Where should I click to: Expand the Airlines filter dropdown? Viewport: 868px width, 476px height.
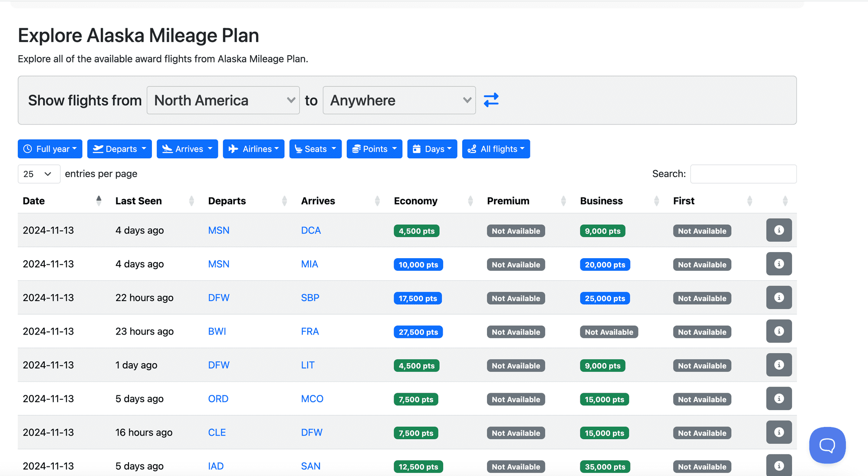click(253, 149)
